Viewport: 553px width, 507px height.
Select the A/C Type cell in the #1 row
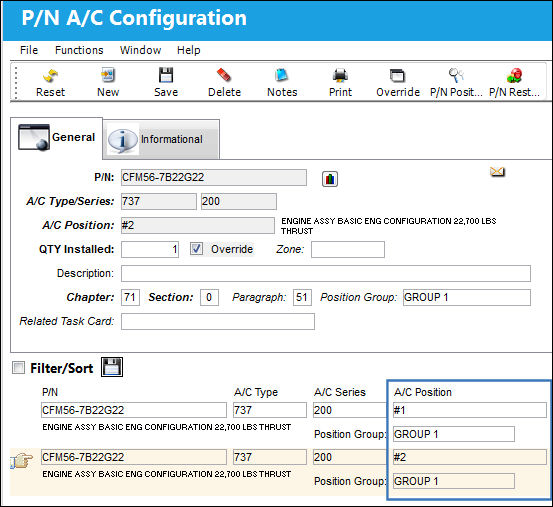pyautogui.click(x=270, y=410)
